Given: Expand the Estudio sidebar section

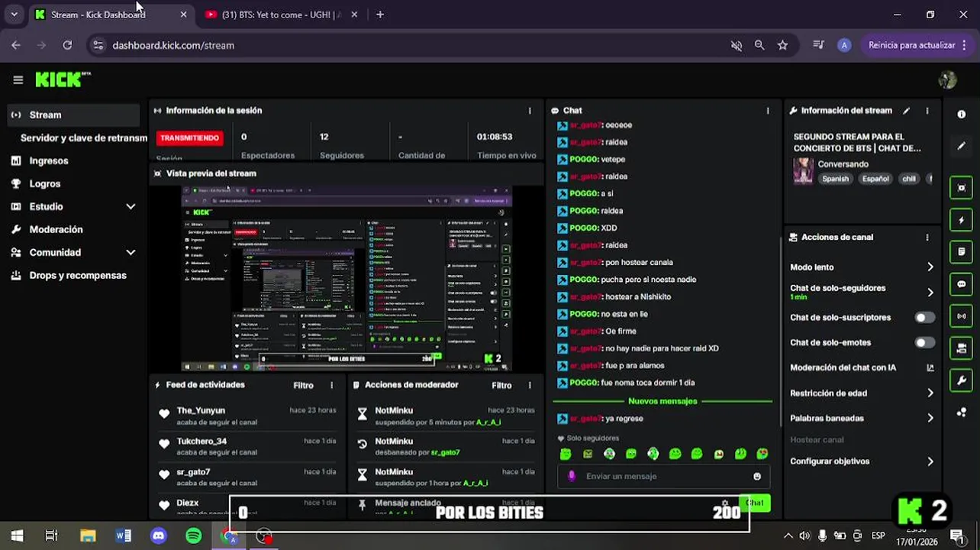Looking at the screenshot, I should click(x=131, y=206).
